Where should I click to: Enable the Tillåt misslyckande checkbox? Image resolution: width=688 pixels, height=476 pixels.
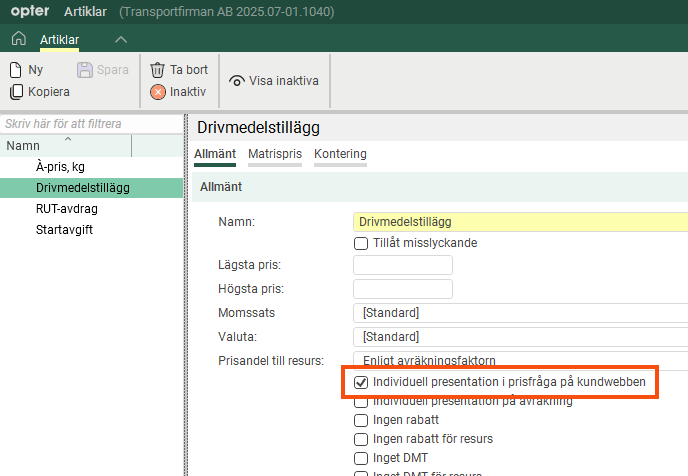point(361,243)
